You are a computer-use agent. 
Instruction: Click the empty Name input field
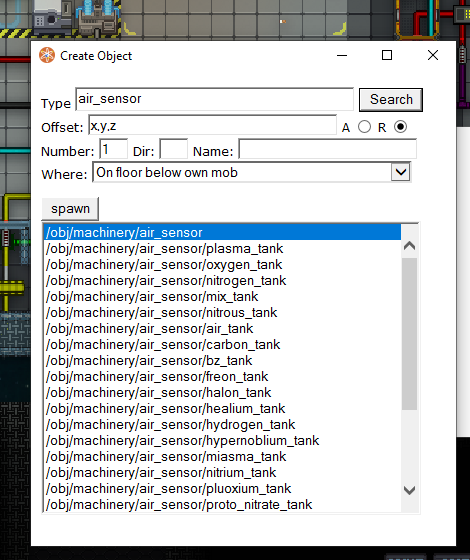(x=327, y=149)
